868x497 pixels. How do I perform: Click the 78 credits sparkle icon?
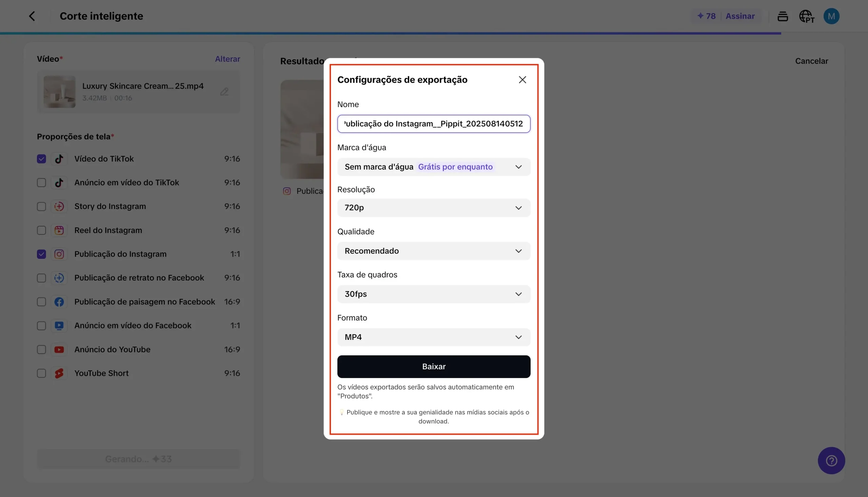[x=700, y=16]
